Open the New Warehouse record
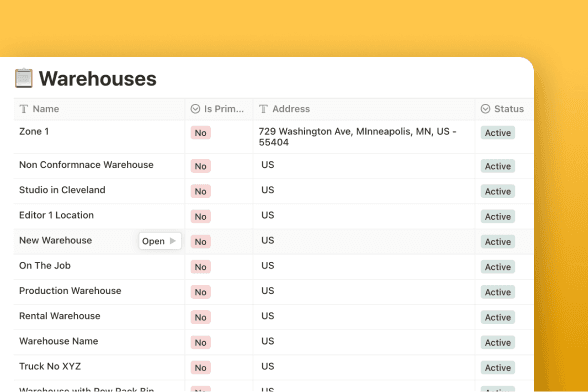This screenshot has height=392, width=588. (160, 241)
